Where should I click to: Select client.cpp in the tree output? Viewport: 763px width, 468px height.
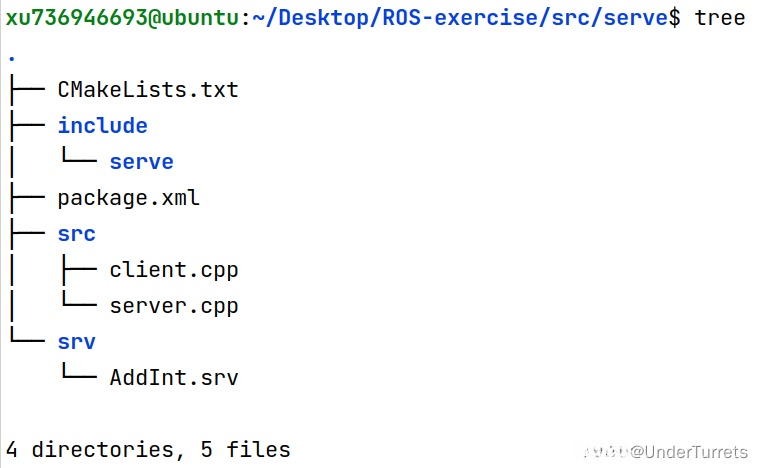tap(174, 270)
